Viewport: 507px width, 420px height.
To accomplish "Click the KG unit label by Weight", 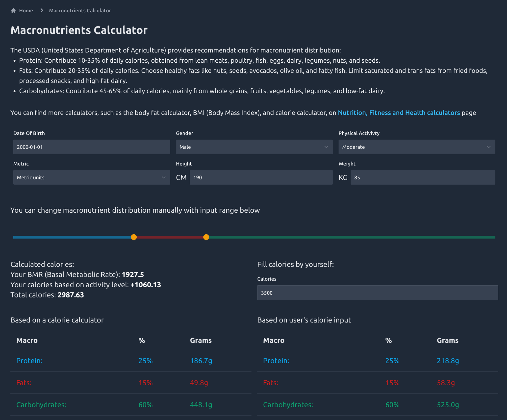I will tap(343, 177).
